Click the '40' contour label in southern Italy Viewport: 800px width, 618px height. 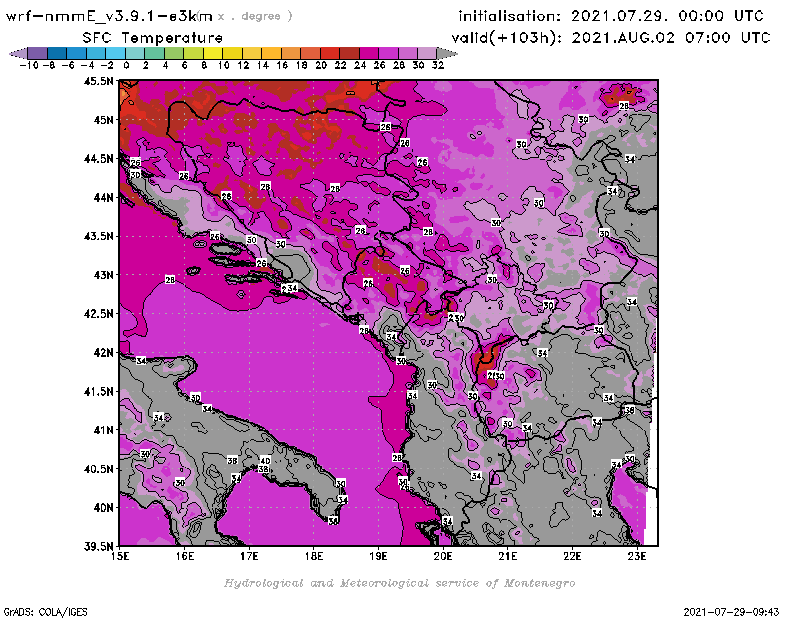(x=265, y=461)
